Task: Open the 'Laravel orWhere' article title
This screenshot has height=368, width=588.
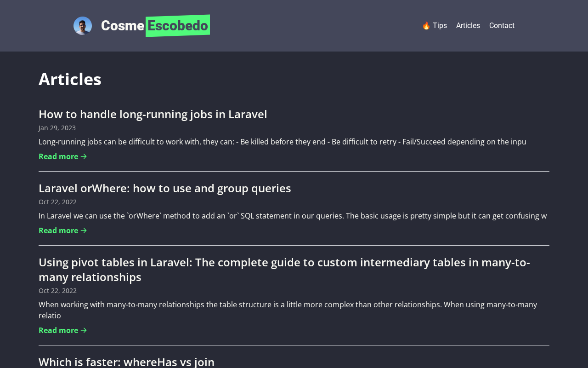Action: click(x=164, y=188)
